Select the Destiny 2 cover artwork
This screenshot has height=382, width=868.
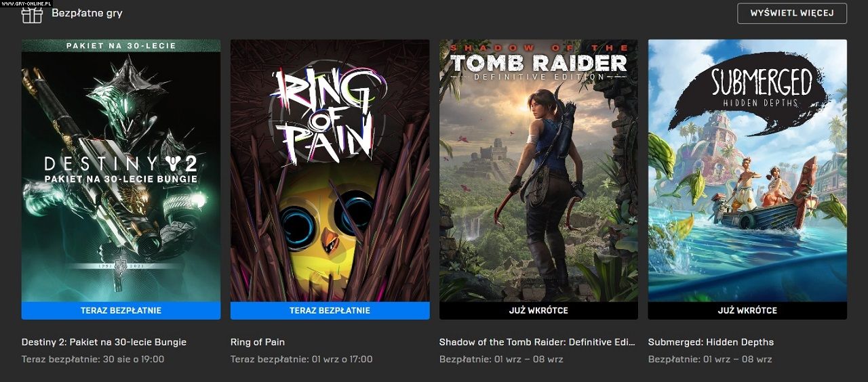(x=121, y=170)
